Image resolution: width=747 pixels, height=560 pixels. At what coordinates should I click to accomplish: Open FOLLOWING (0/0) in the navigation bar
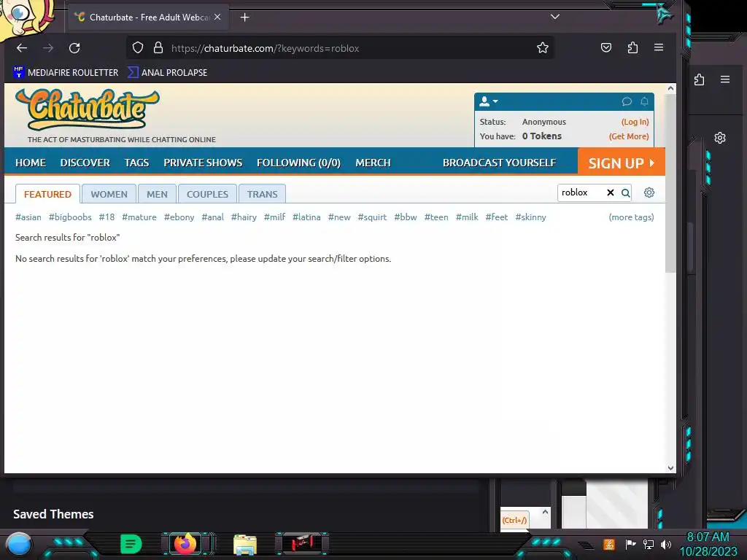[298, 163]
